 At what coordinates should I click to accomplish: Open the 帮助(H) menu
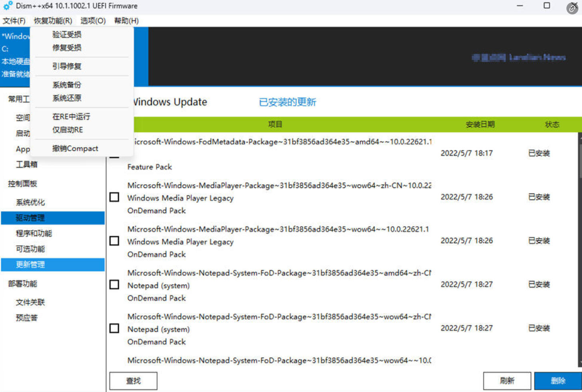pyautogui.click(x=126, y=21)
